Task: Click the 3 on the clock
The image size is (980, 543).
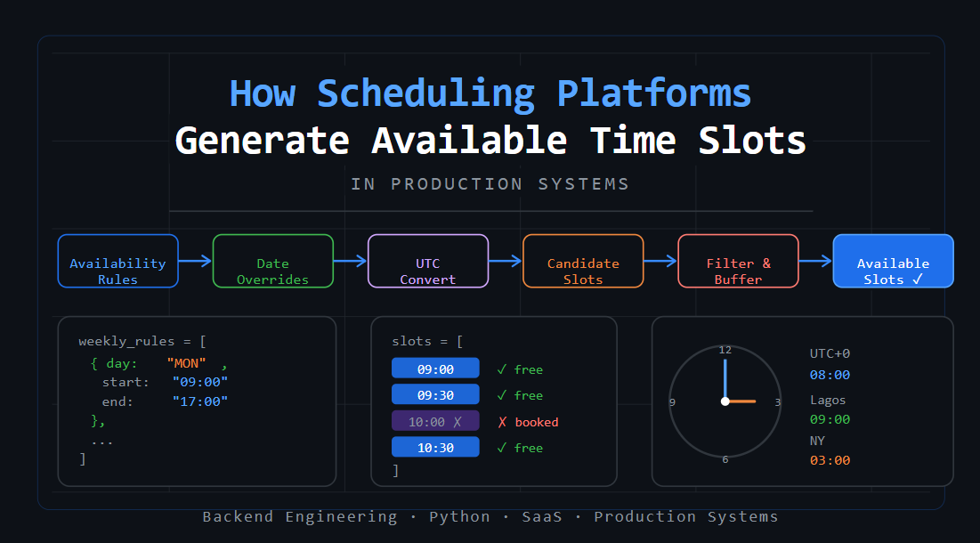Action: point(777,402)
